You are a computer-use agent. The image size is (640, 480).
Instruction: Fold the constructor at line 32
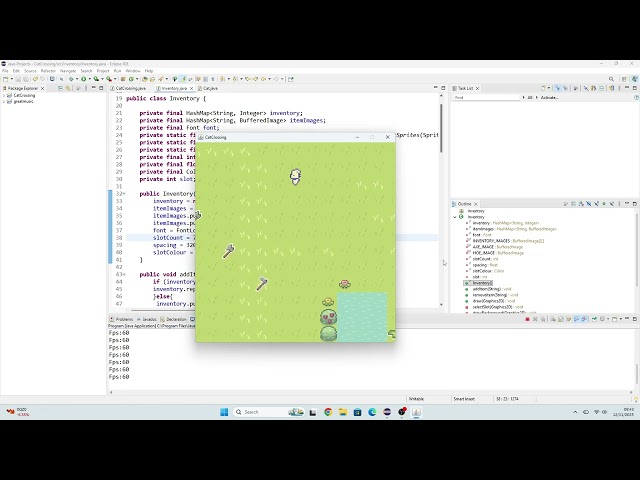[124, 194]
